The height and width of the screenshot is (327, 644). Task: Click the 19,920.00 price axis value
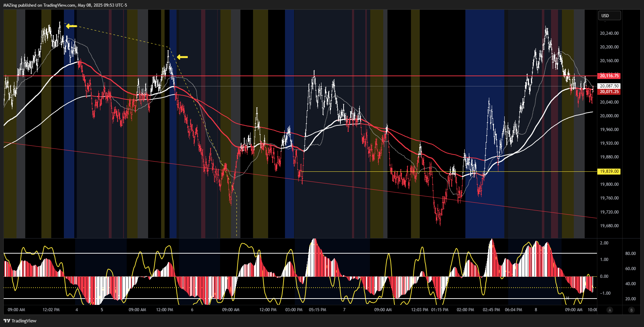click(x=609, y=143)
